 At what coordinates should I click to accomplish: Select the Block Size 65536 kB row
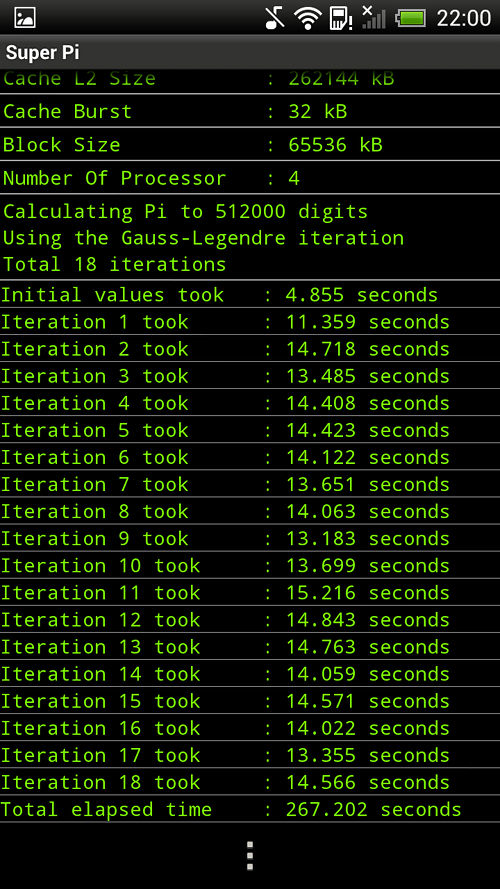(x=250, y=145)
